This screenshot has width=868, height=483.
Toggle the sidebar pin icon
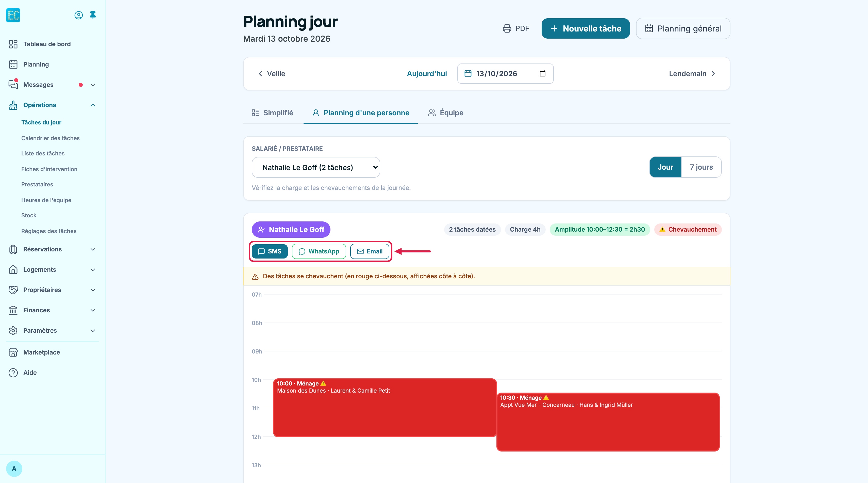coord(93,15)
